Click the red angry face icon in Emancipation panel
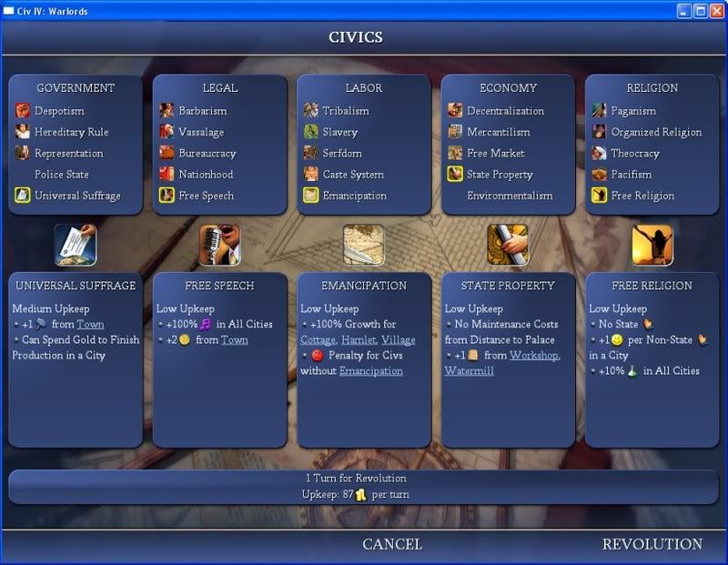 [x=317, y=356]
